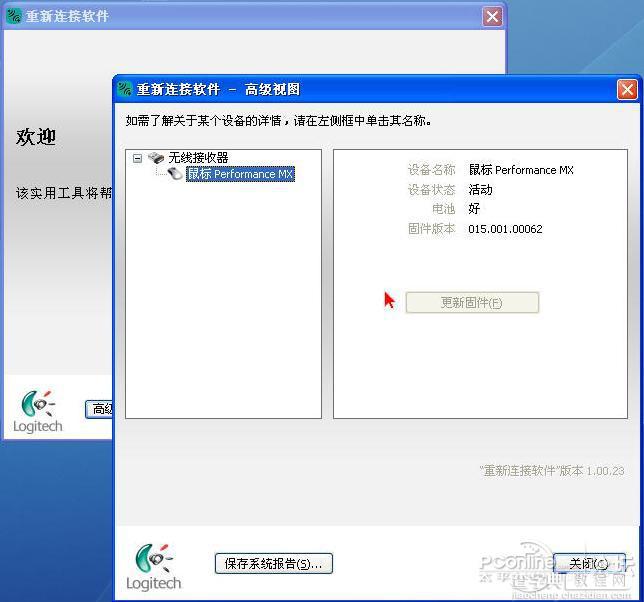Click the 该实用工具将帮 text in the background window
The width and height of the screenshot is (644, 602).
pos(64,193)
